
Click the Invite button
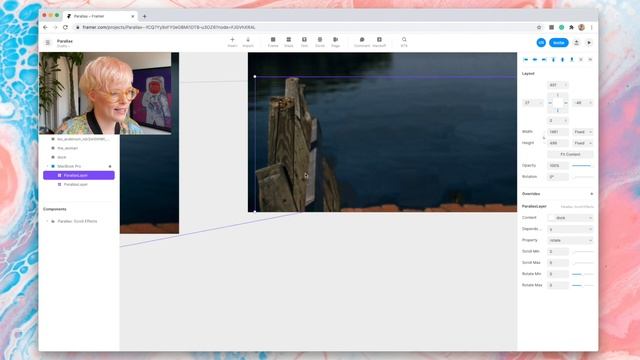pos(558,42)
